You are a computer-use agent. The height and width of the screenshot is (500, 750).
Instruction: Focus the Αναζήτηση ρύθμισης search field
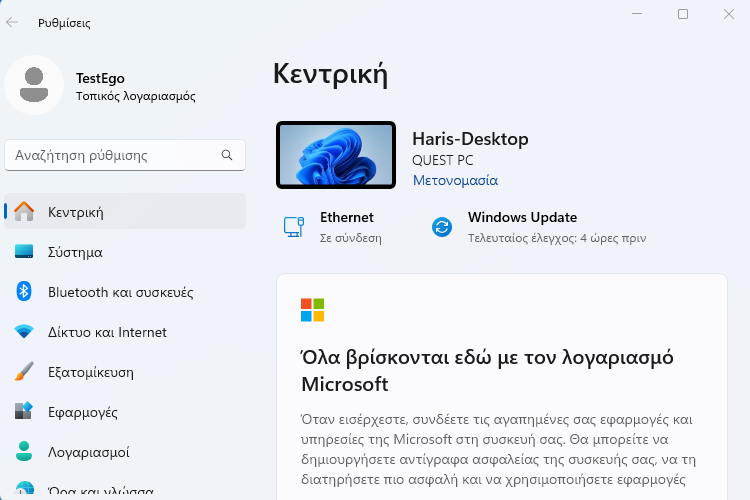point(125,155)
